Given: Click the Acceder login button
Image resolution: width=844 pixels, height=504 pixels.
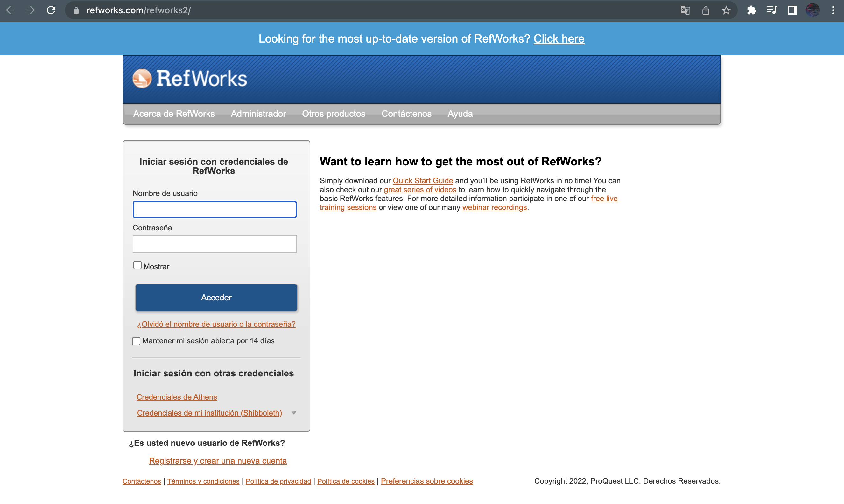Looking at the screenshot, I should (216, 297).
